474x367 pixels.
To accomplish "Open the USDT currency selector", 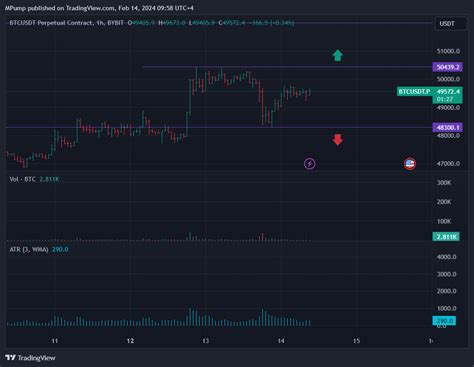I will point(450,24).
